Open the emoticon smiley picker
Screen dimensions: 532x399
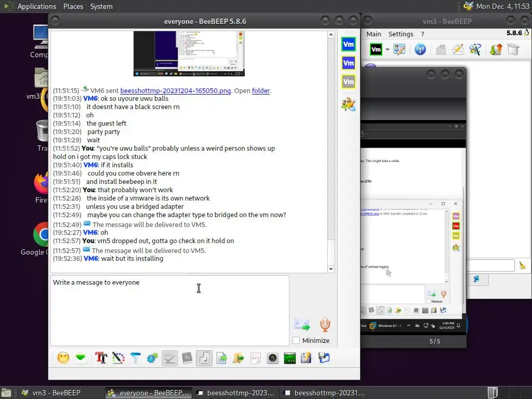tap(63, 358)
